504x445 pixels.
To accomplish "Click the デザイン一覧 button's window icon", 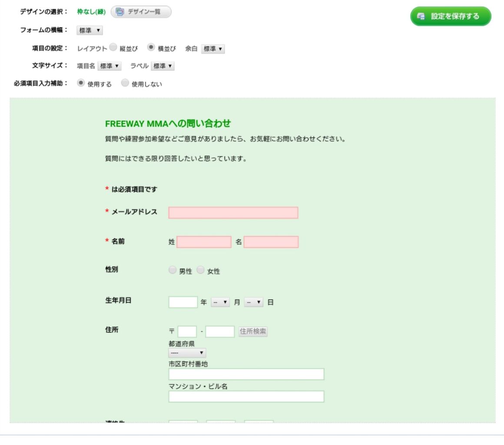I will point(119,12).
